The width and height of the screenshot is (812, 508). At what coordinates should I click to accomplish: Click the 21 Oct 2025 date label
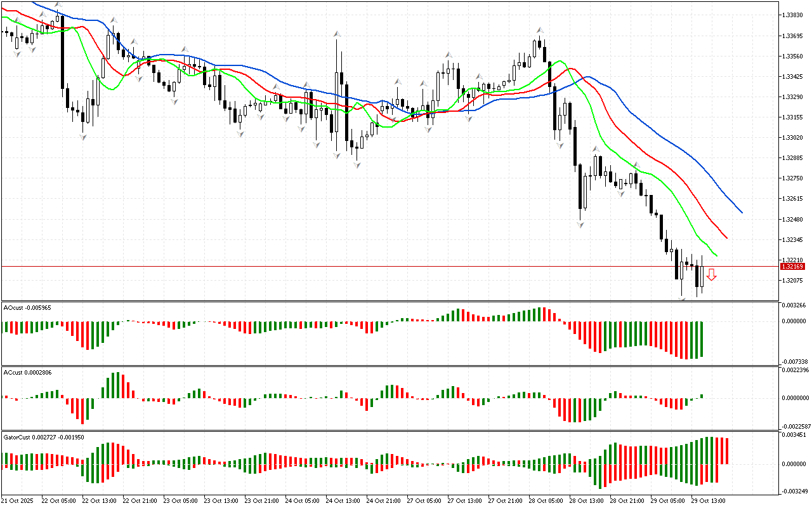[19, 500]
